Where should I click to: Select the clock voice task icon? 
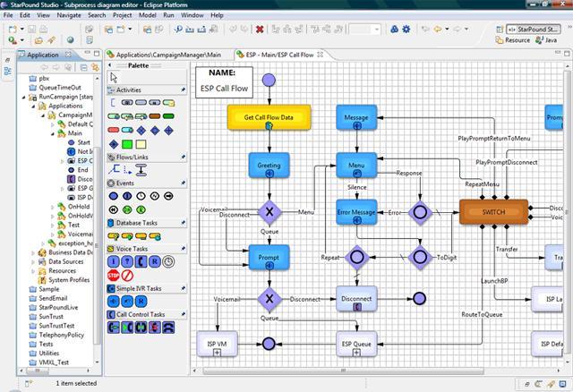168,261
